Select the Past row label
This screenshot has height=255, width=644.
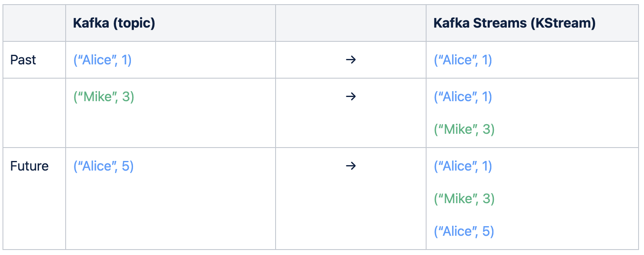tap(23, 60)
